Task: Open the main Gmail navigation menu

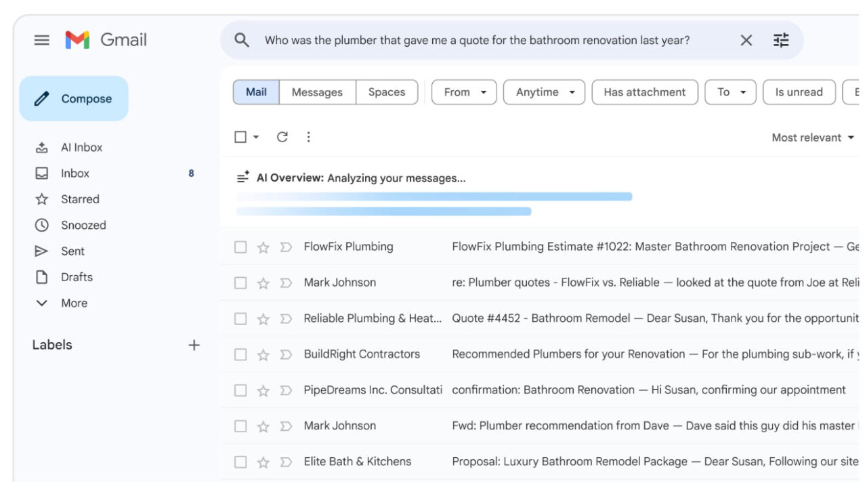Action: pyautogui.click(x=42, y=40)
